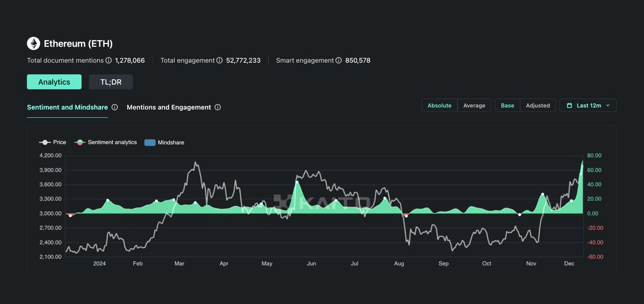Click the Mentions and Engagement info icon
Viewport: 644px width, 304px height.
(217, 107)
